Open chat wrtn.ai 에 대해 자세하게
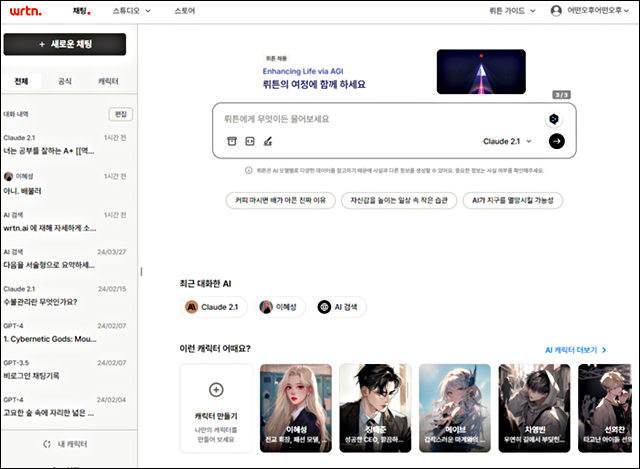The height and width of the screenshot is (469, 640). click(x=65, y=222)
